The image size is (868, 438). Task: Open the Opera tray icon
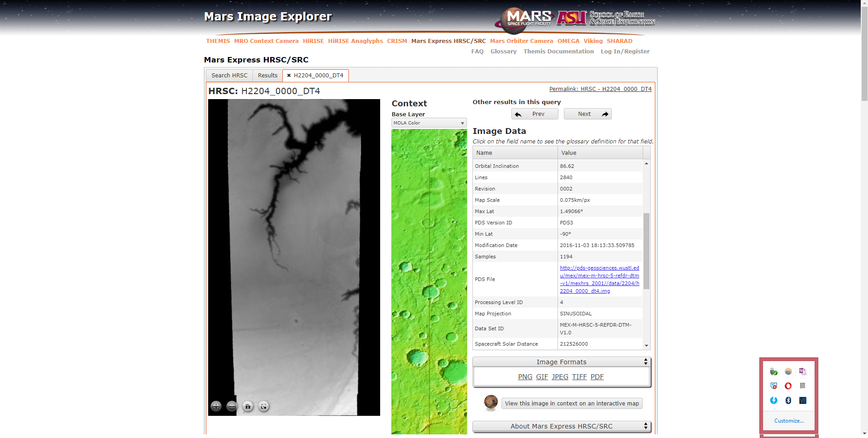(x=788, y=386)
